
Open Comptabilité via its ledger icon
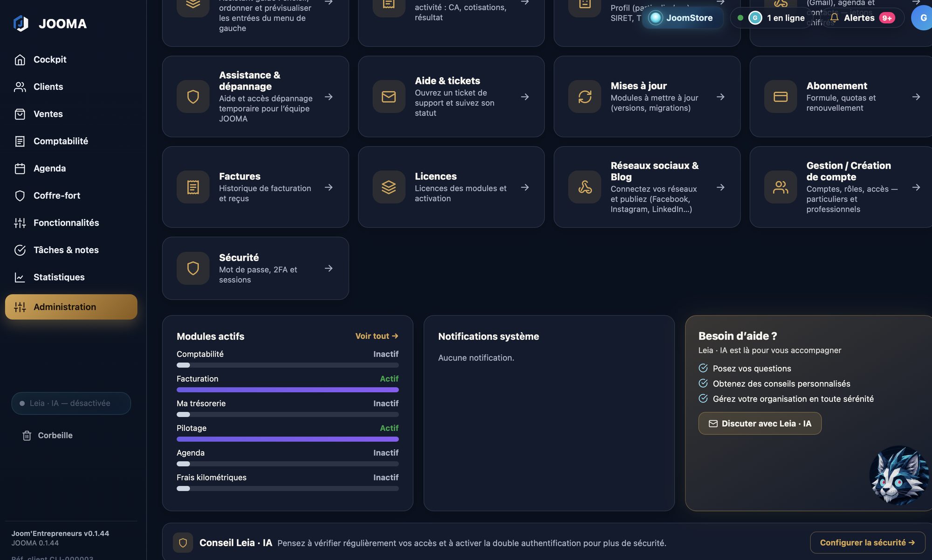(x=20, y=141)
